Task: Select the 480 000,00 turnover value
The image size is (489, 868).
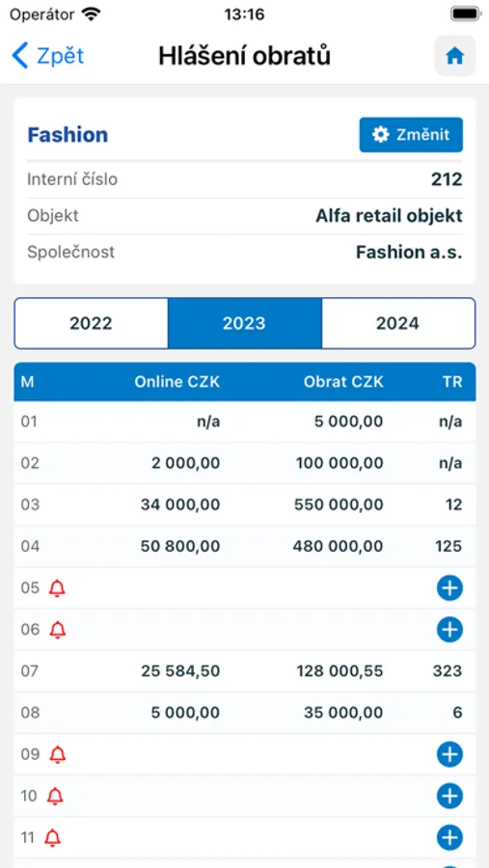Action: point(338,547)
